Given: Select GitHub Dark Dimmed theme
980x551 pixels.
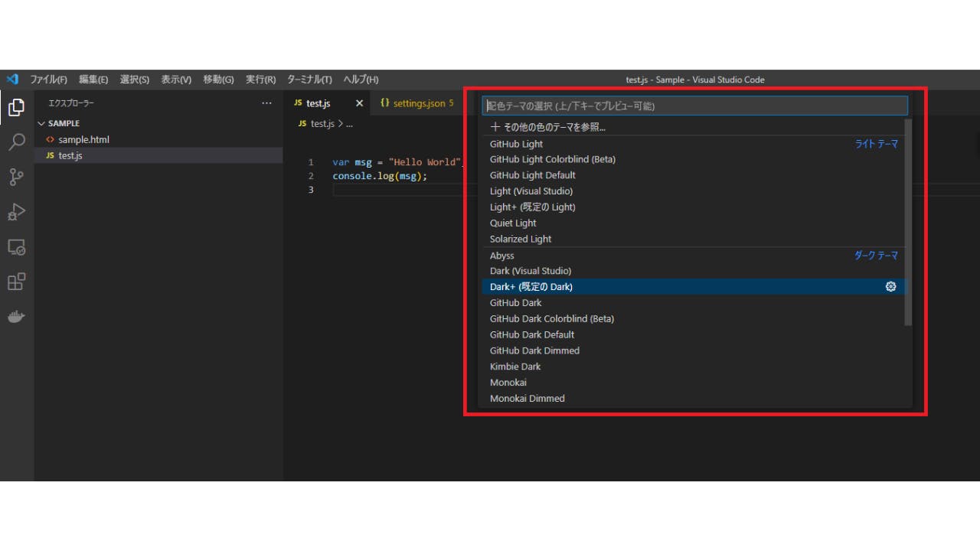Looking at the screenshot, I should (693, 350).
